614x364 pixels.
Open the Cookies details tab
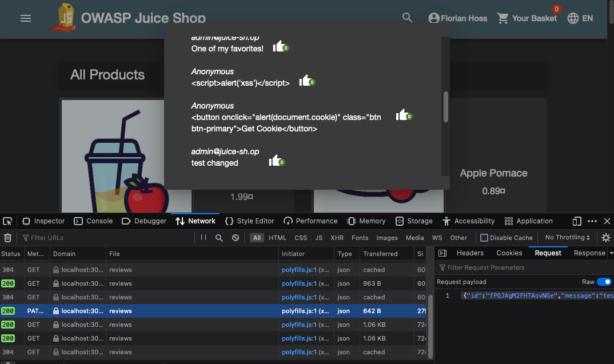[509, 253]
